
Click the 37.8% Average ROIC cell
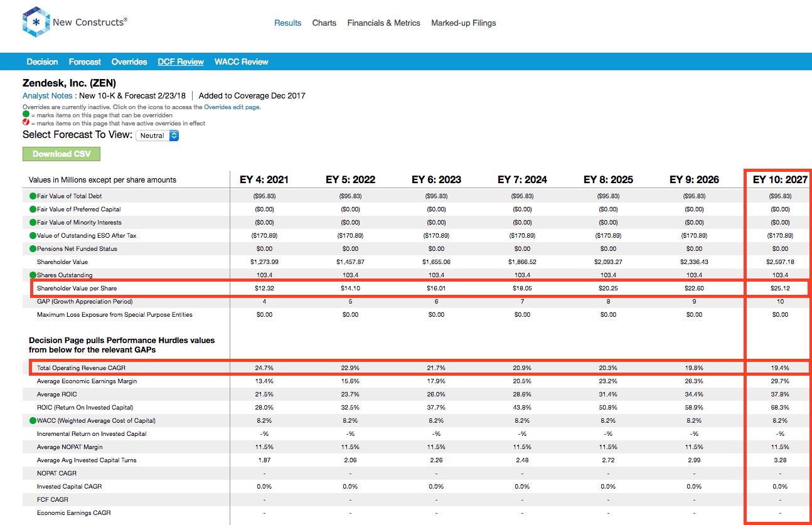click(x=780, y=395)
